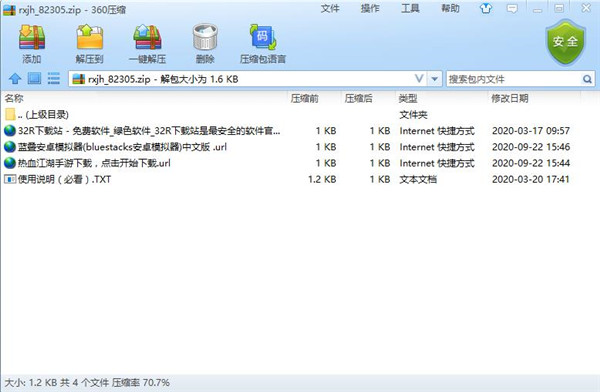Click the globe icon of 蓝叠安卓模拟器 file

point(10,147)
